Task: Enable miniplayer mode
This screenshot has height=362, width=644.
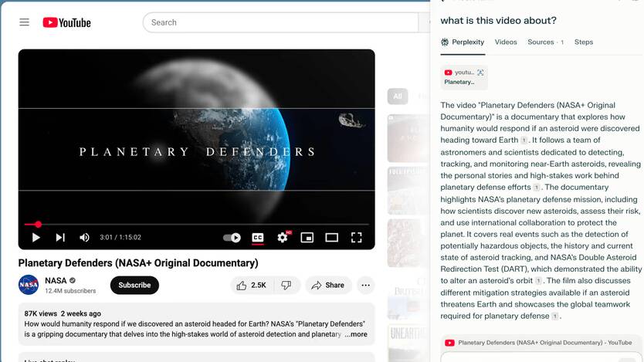Action: [307, 237]
